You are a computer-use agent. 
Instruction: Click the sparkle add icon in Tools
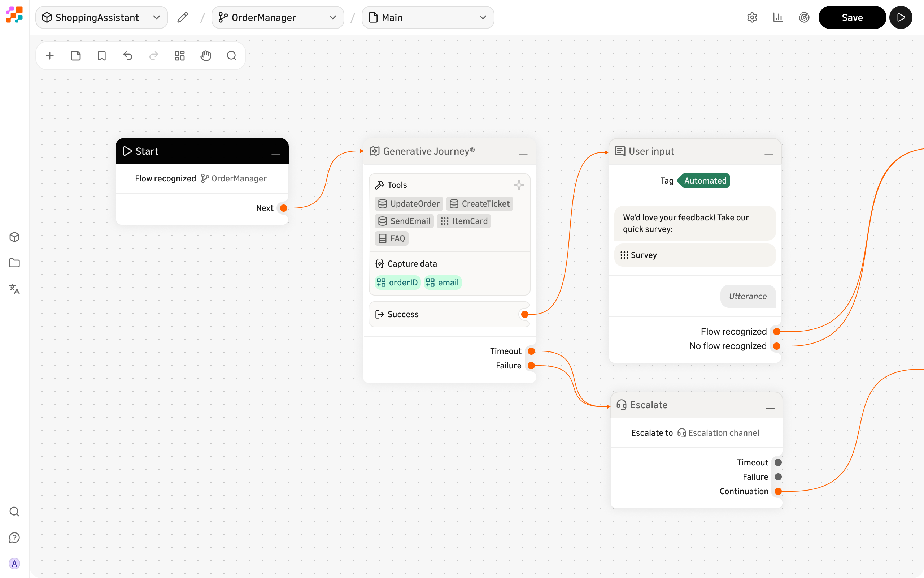point(519,185)
